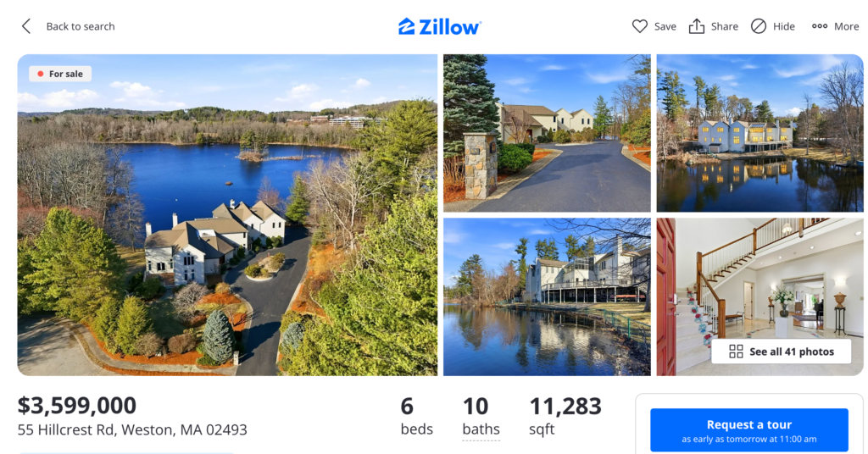Click the Hide text label
This screenshot has height=454, width=868.
pos(783,26)
